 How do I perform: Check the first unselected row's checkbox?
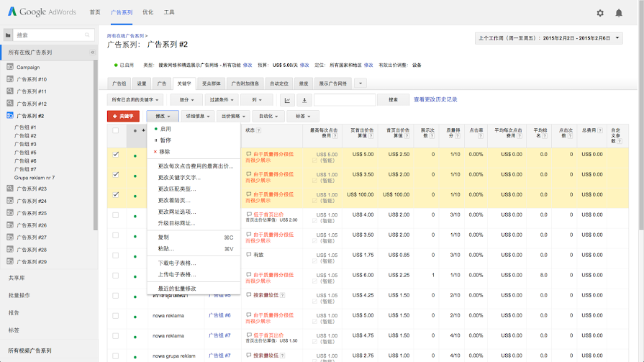tap(116, 214)
